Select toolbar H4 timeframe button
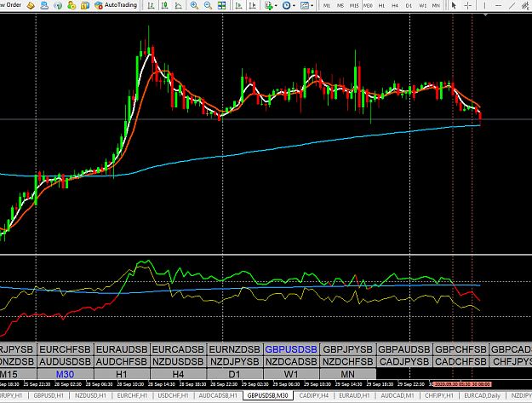Viewport: 532px width, 403px height. pyautogui.click(x=395, y=5)
